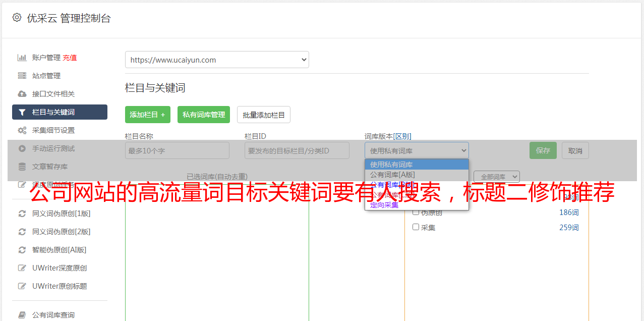The width and height of the screenshot is (644, 321).
Task: Click the play icon for 手动运行测试
Action: click(22, 148)
